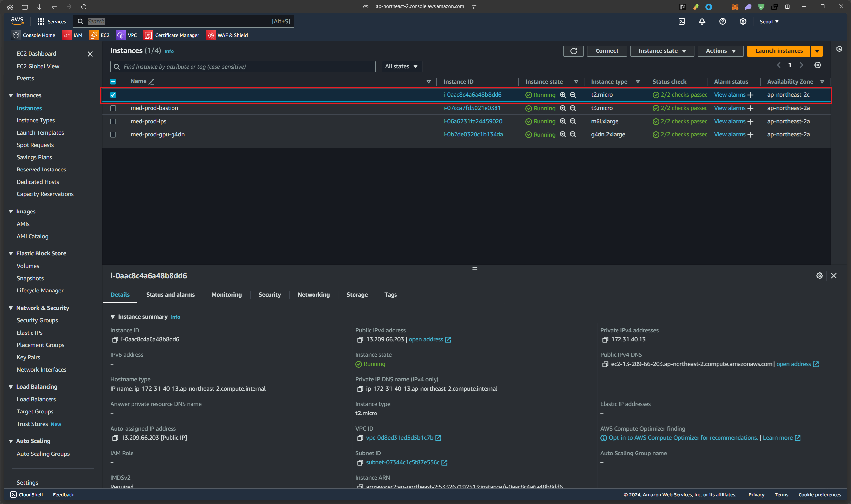Image resolution: width=851 pixels, height=504 pixels.
Task: Open the Instance state dropdown
Action: click(662, 51)
